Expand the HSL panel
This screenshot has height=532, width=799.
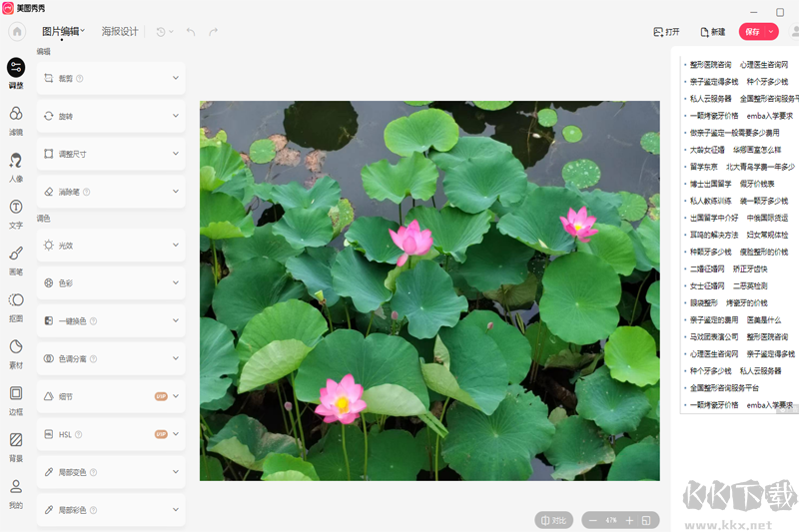(x=111, y=435)
